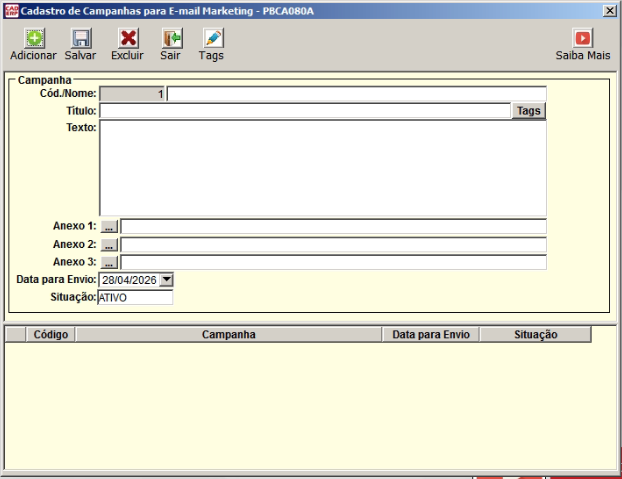Click the Código column header

[x=50, y=334]
